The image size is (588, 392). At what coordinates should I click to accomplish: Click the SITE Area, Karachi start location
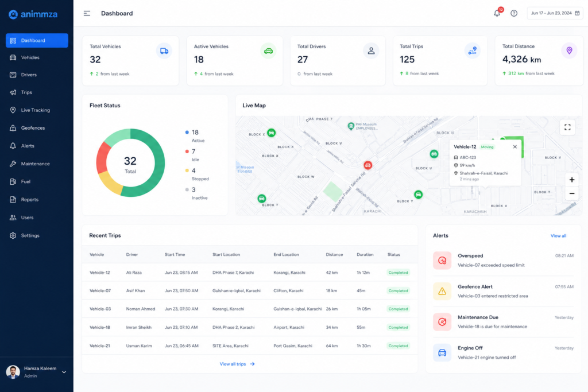pos(230,346)
